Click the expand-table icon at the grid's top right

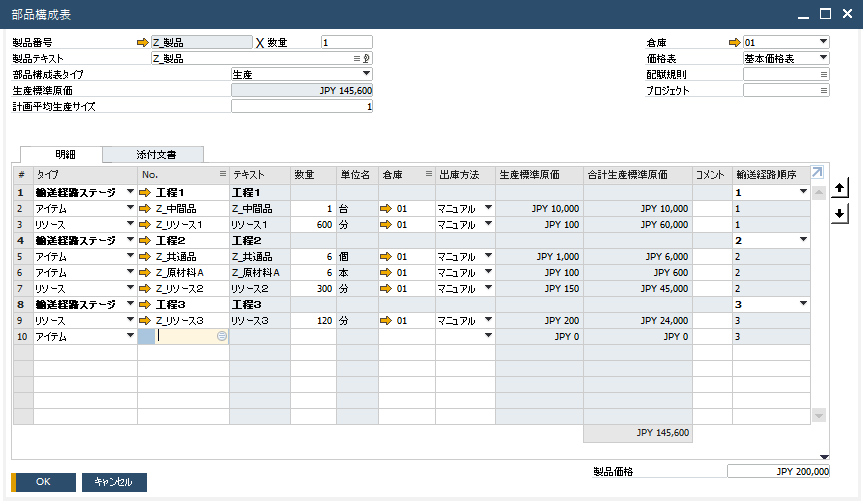817,172
